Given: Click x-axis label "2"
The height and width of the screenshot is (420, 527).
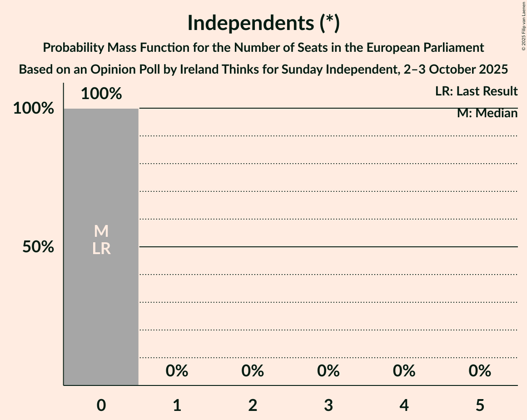Looking at the screenshot, I should click(253, 405).
